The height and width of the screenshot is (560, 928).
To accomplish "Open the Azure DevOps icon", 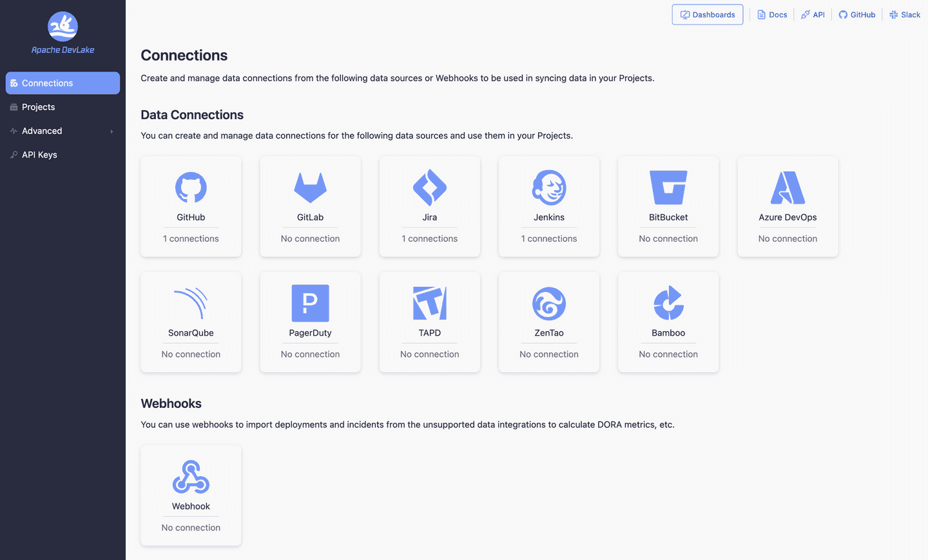I will [x=788, y=188].
